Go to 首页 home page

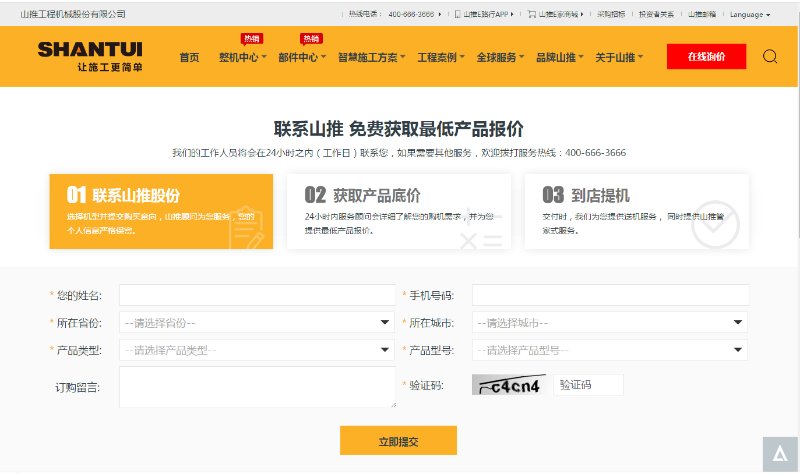click(x=189, y=57)
